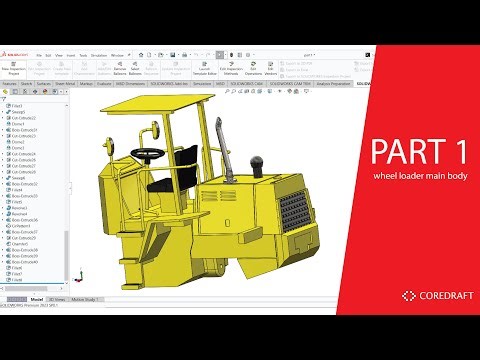Switch to the Motion Study 1 tab
Image resolution: width=480 pixels, height=360 pixels.
click(85, 299)
